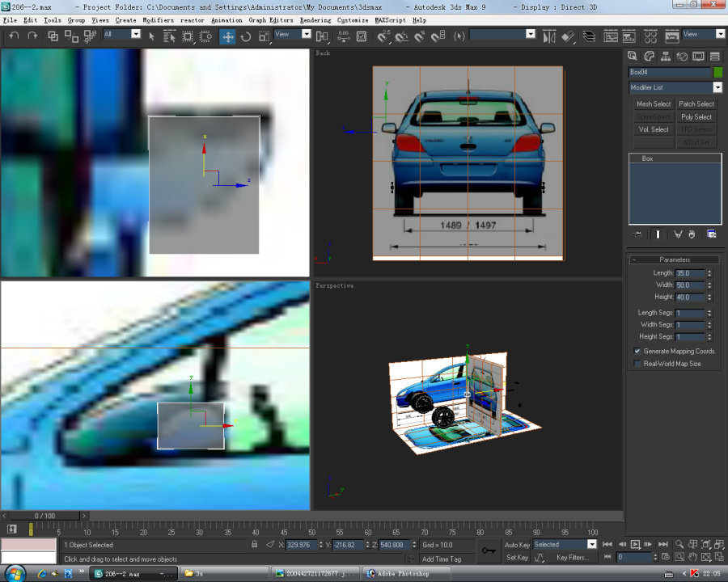Open Select by Name tool

point(169,36)
